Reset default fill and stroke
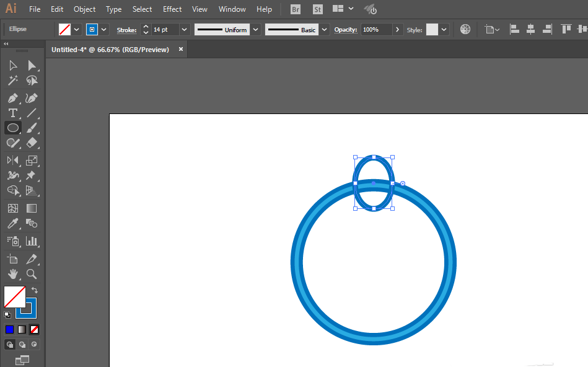Screen dimensions: 588x367 7,315
